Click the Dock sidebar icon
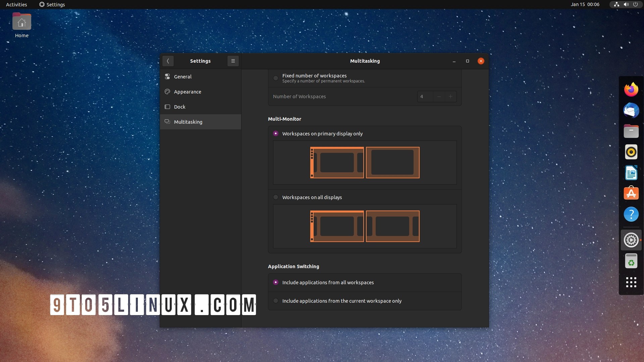Viewport: 644px width, 362px height. (167, 107)
